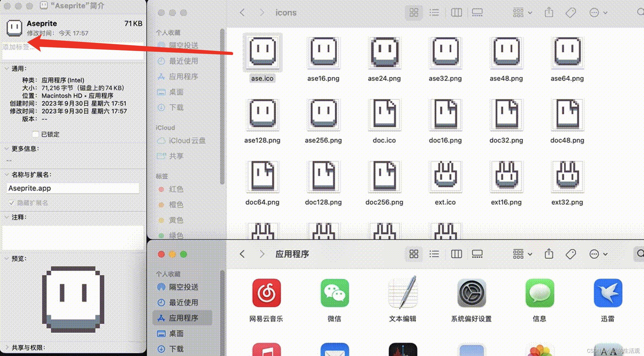Switch 应用程序 window to gallery view

[x=477, y=254]
